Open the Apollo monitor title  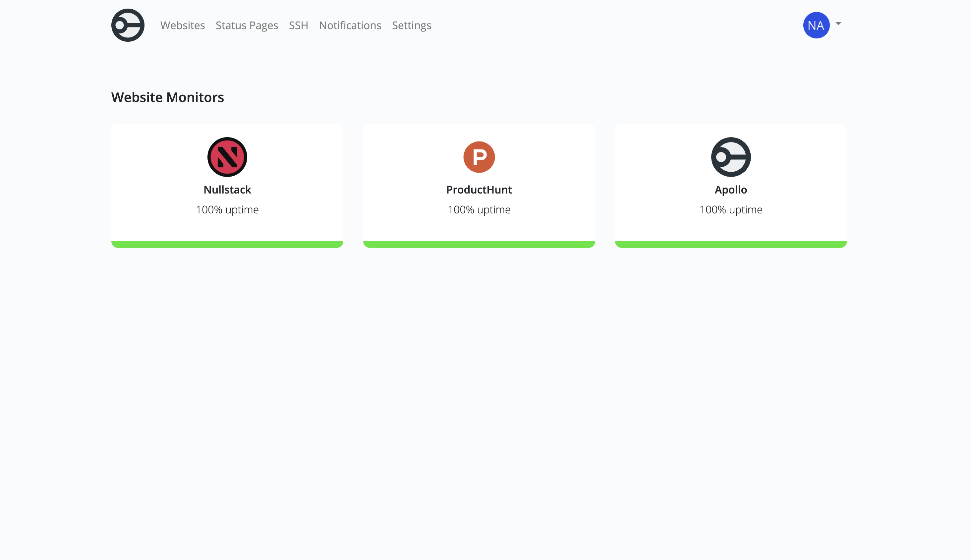coord(731,190)
